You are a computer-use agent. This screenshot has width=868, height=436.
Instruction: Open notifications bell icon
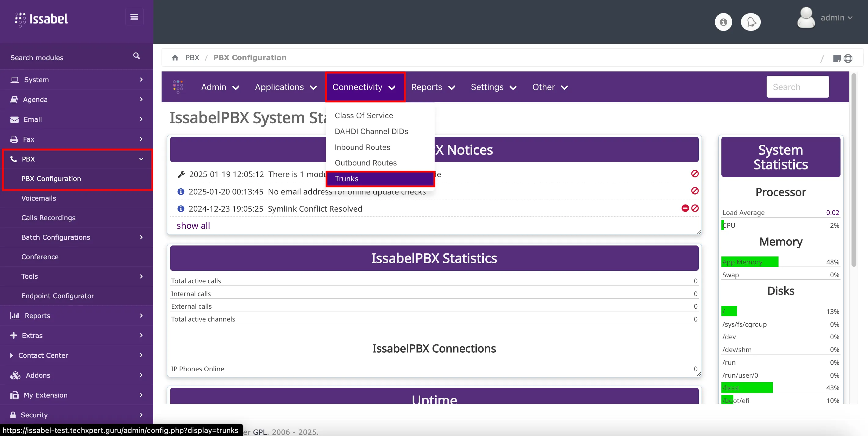[x=751, y=22]
